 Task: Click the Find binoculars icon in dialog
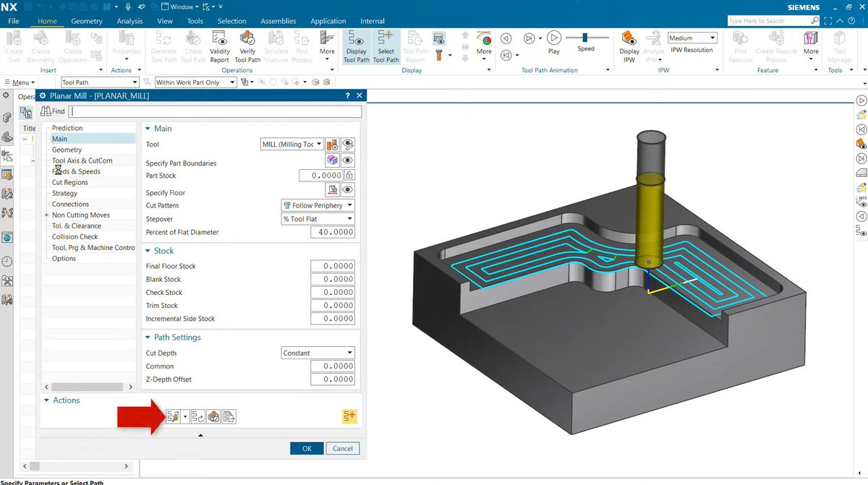click(x=46, y=111)
